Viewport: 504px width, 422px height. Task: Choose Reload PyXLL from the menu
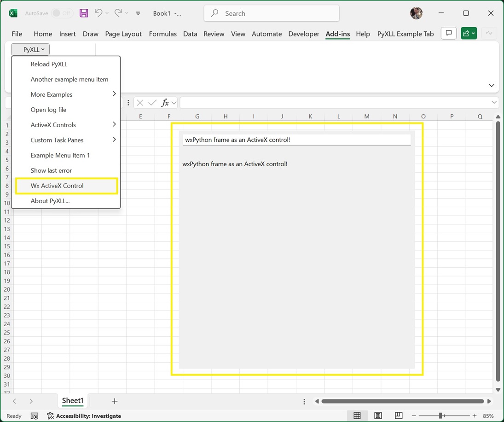pyautogui.click(x=66, y=64)
